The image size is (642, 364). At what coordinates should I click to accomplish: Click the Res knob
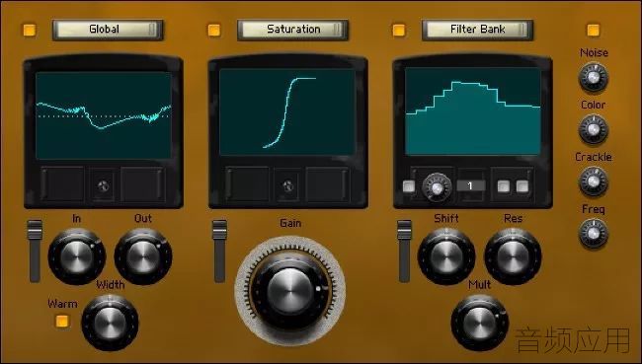(513, 256)
